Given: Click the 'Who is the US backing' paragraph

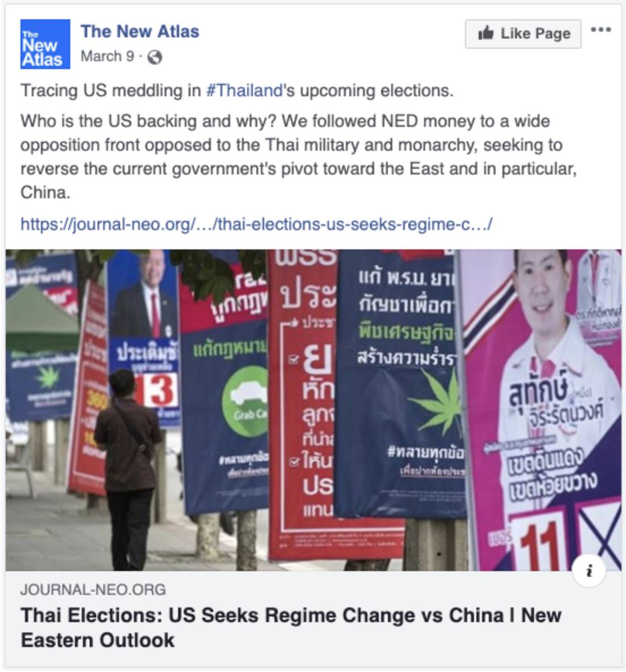Looking at the screenshot, I should click(299, 157).
